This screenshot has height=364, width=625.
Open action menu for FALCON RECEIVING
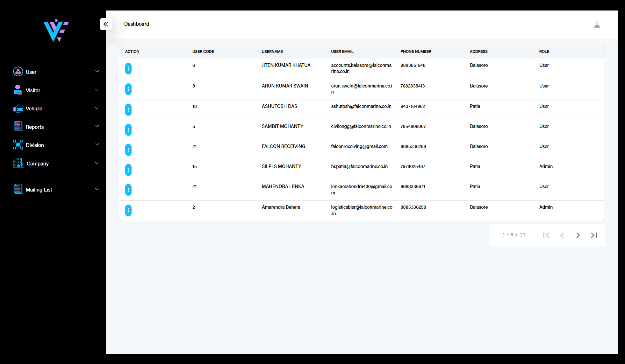coord(128,150)
